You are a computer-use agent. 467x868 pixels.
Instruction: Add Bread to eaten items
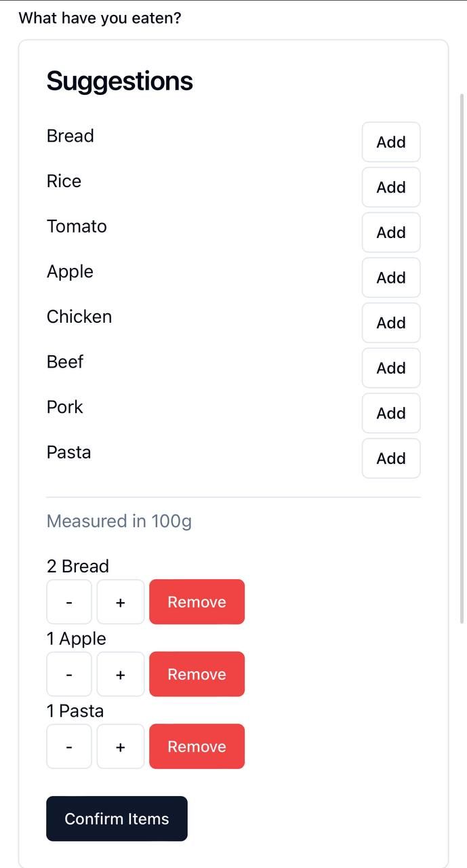391,142
